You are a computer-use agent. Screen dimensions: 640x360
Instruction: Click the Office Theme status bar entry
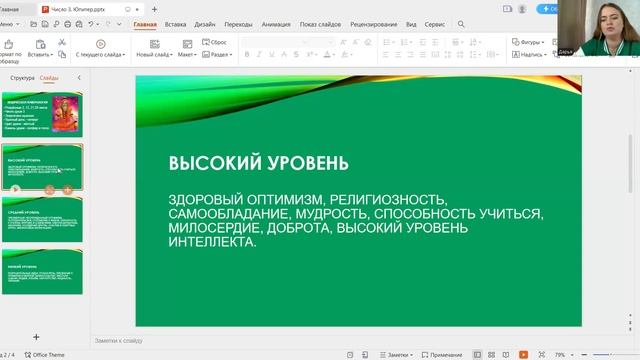pyautogui.click(x=44, y=355)
